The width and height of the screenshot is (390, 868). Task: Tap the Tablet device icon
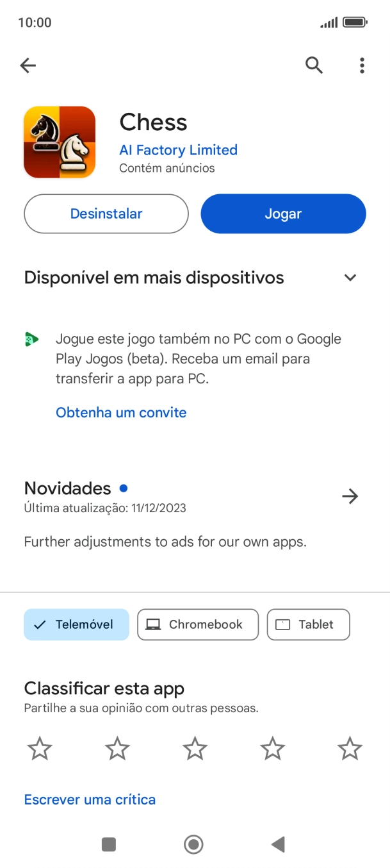click(x=285, y=624)
